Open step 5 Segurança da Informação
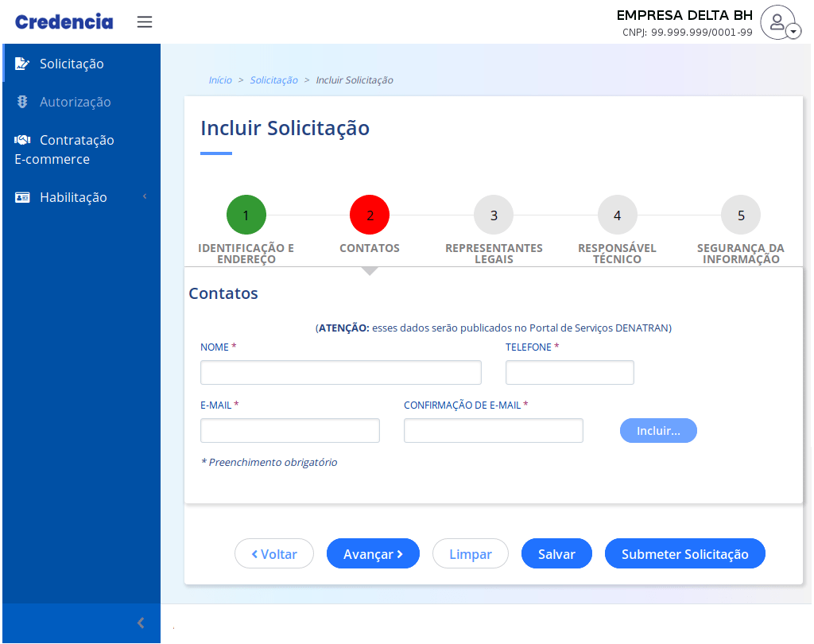Viewport: 814px width, 644px height. click(x=741, y=215)
